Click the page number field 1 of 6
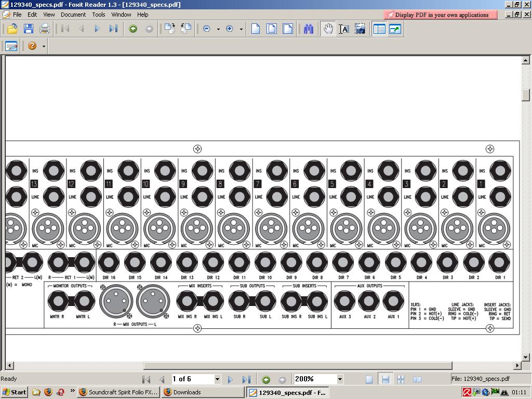The image size is (532, 399). click(192, 379)
